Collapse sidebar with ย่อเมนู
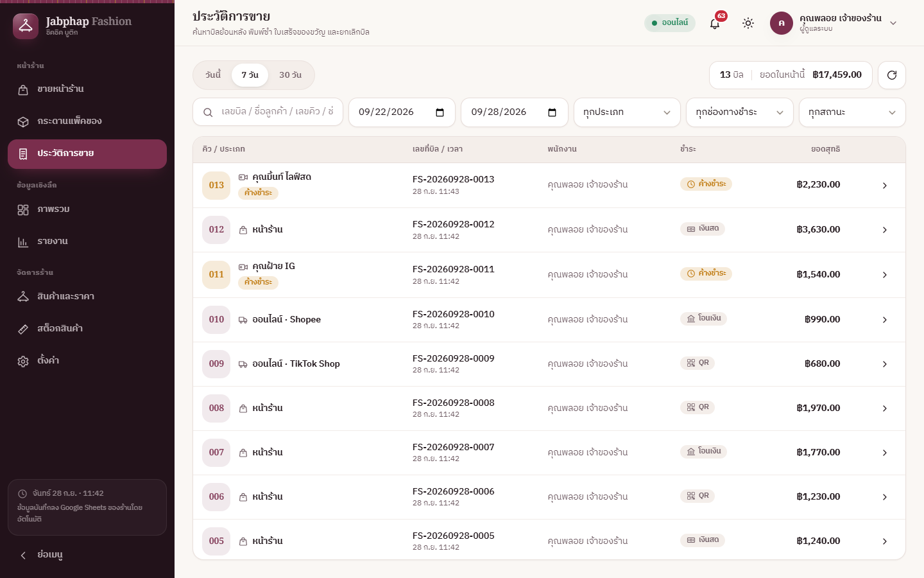 point(87,555)
